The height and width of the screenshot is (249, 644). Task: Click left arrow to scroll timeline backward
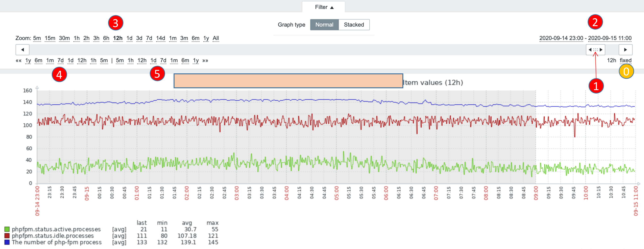click(x=22, y=50)
